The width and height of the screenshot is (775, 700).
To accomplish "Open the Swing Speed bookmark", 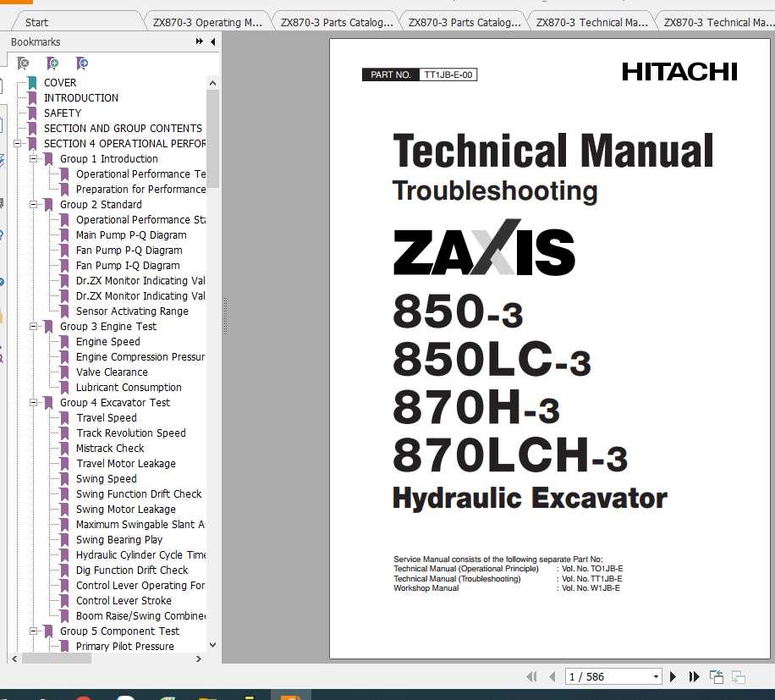I will click(106, 478).
